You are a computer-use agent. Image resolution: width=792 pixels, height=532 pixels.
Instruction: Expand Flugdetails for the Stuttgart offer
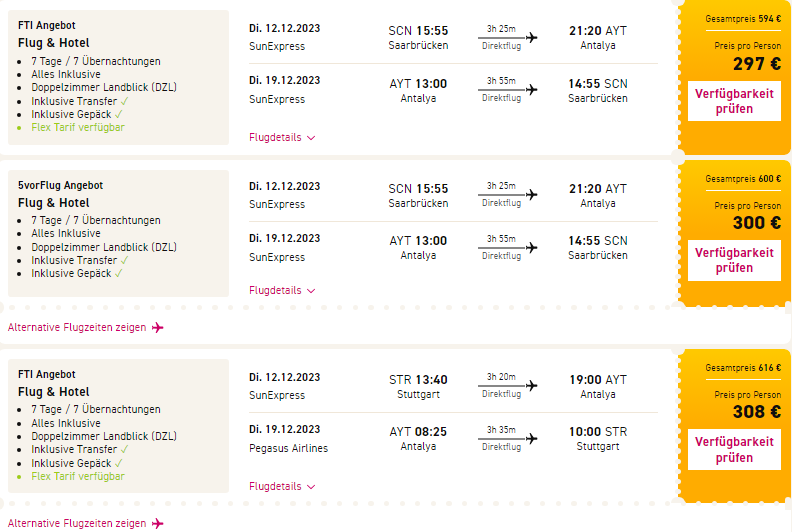coord(282,486)
